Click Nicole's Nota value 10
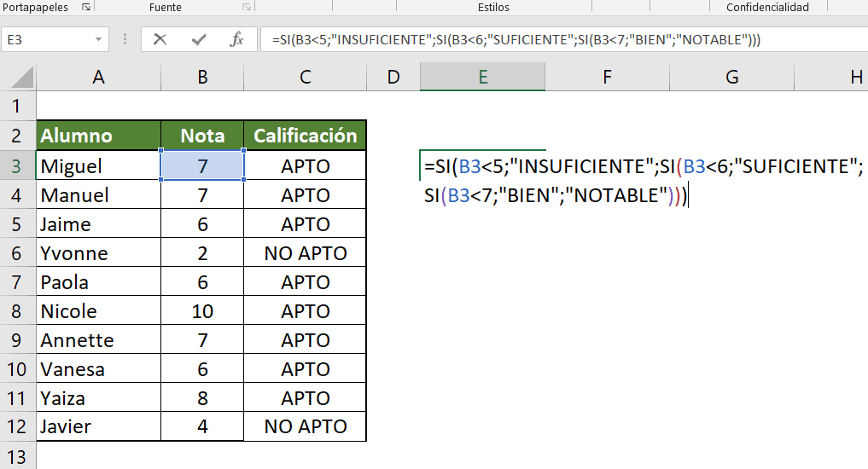This screenshot has height=469, width=868. [202, 311]
